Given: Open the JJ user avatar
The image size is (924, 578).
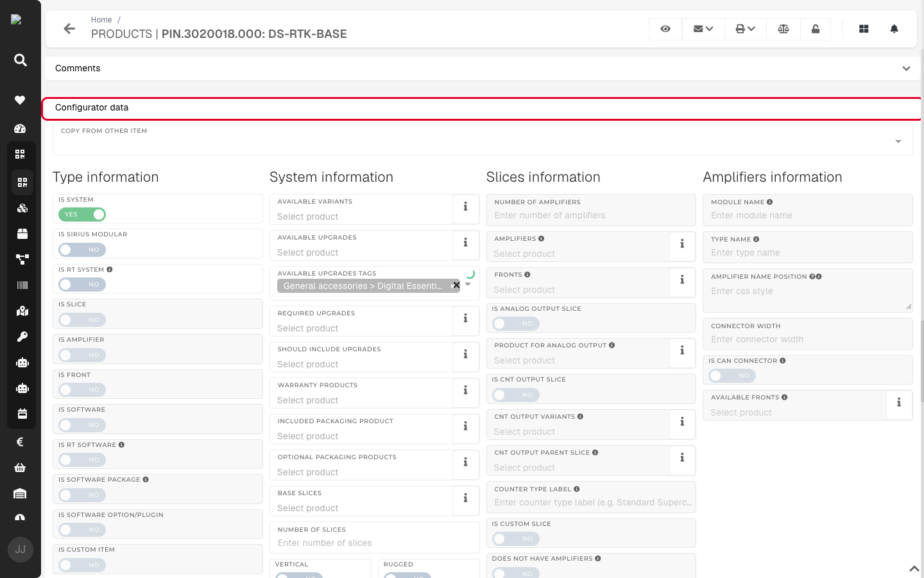Looking at the screenshot, I should (x=21, y=550).
